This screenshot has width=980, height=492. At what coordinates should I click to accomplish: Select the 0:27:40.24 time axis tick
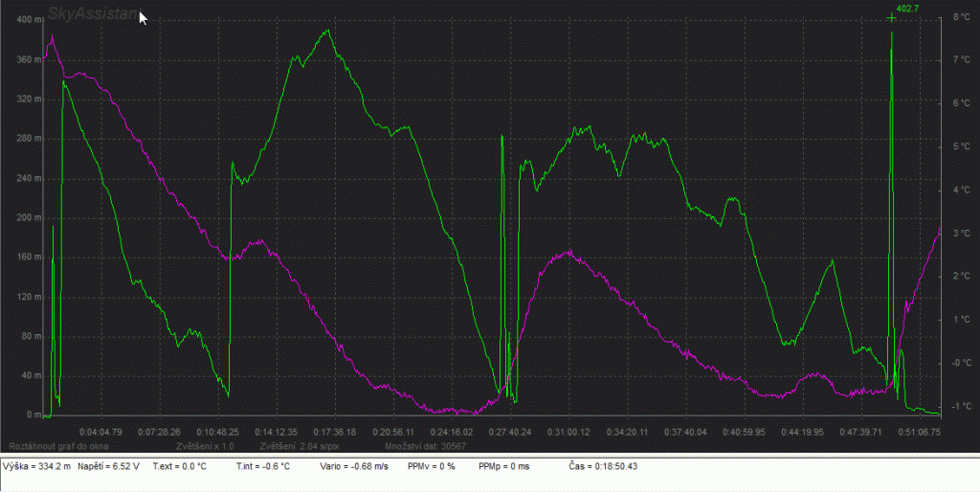pos(509,432)
